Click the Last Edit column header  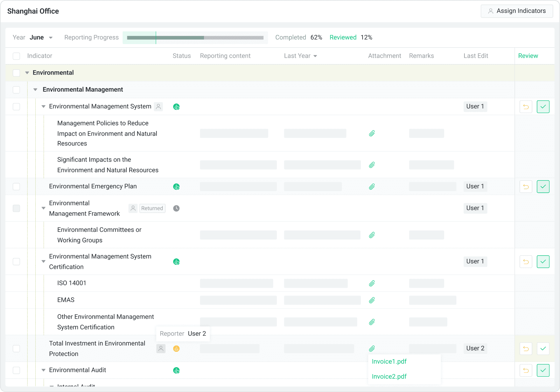[476, 56]
